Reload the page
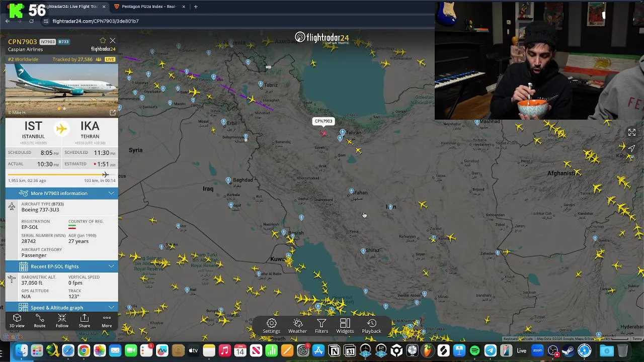Viewport: 644px width, 362px height. [x=31, y=21]
